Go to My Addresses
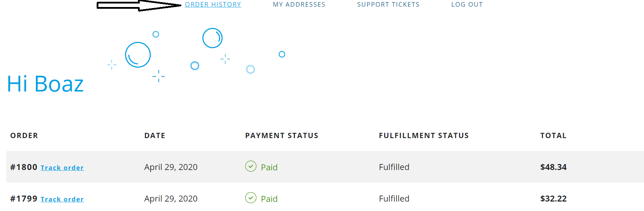This screenshot has width=644, height=211. [299, 5]
